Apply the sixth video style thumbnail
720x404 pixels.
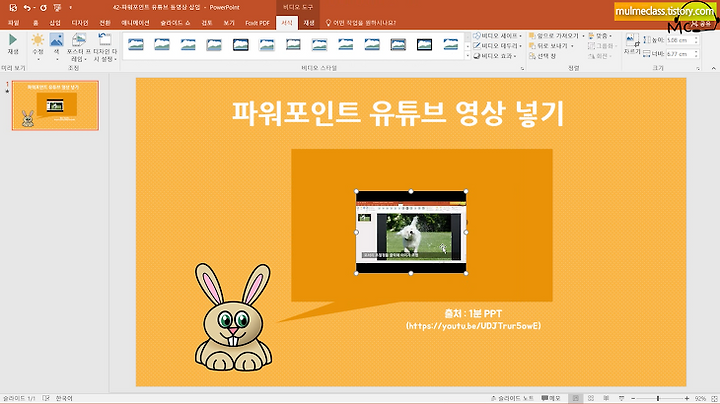[267, 45]
